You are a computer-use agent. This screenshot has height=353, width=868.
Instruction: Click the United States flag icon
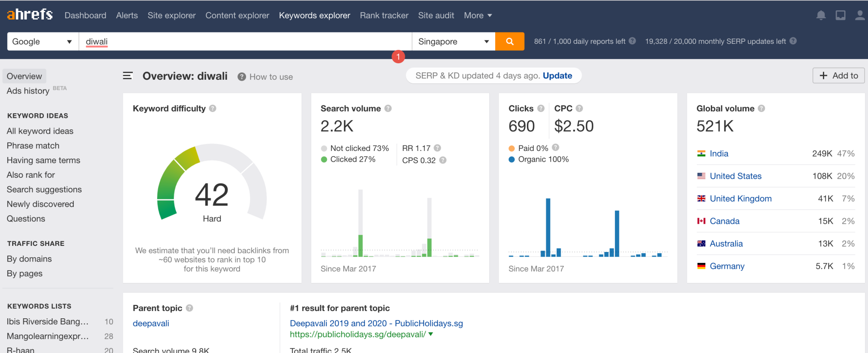701,176
